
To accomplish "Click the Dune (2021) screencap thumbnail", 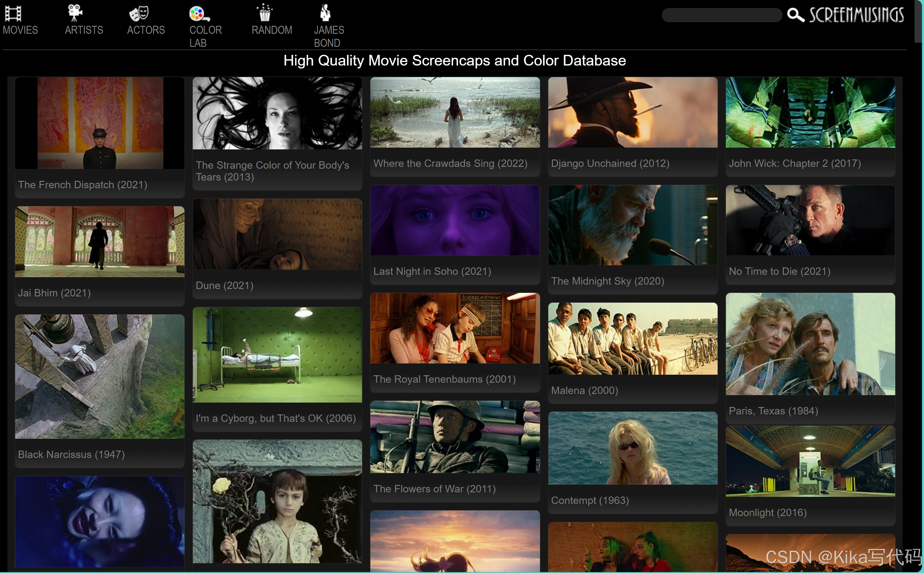I will (x=277, y=234).
